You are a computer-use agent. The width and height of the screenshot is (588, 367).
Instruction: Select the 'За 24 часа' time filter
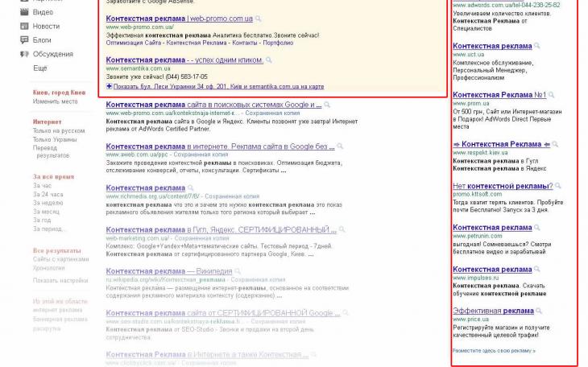tap(48, 195)
